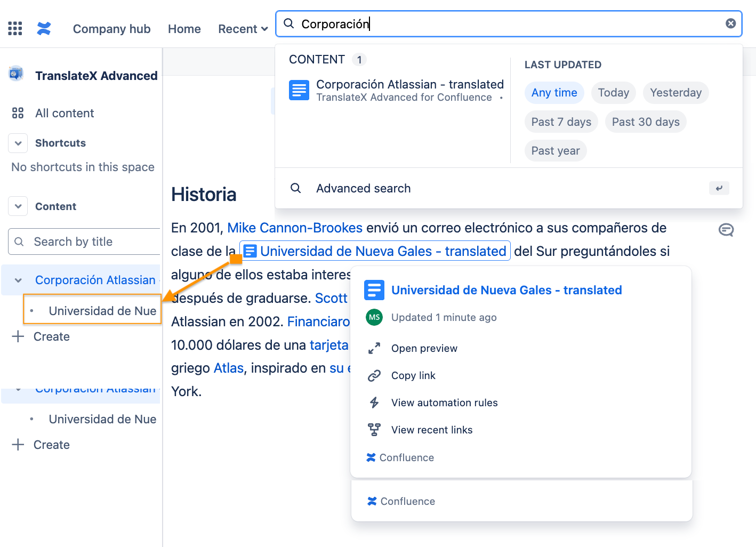The width and height of the screenshot is (756, 547).
Task: Filter results by Past year
Action: 556,151
